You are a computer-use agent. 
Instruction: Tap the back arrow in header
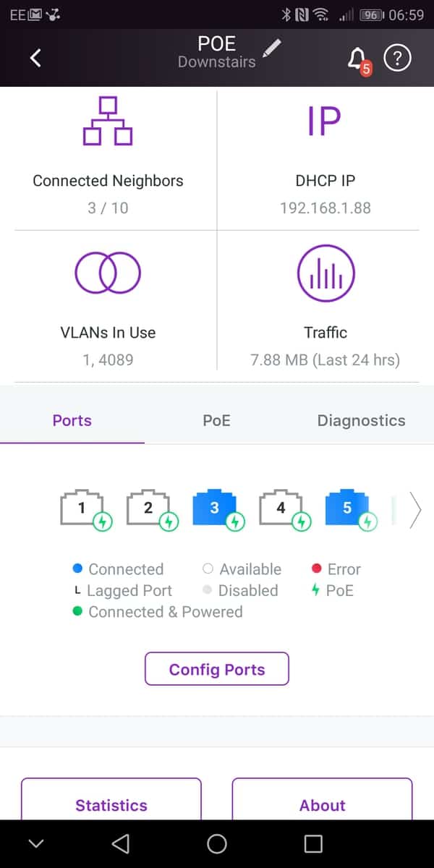point(35,58)
